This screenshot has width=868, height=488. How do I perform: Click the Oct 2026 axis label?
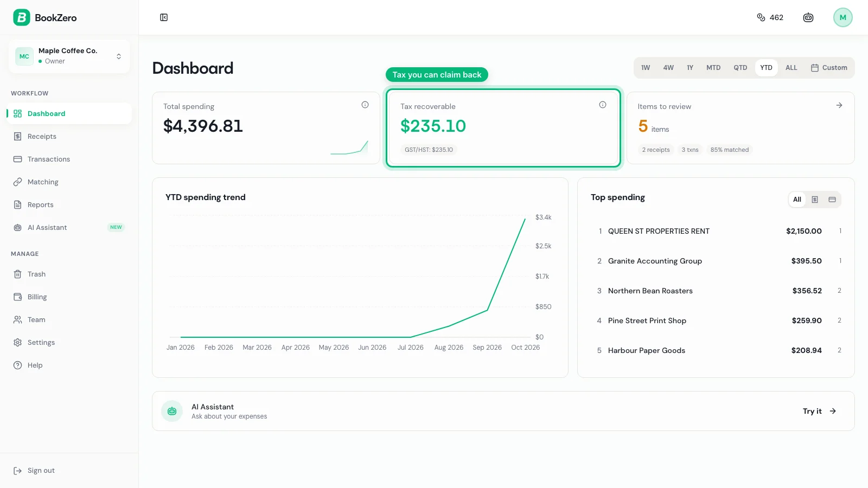click(x=526, y=348)
